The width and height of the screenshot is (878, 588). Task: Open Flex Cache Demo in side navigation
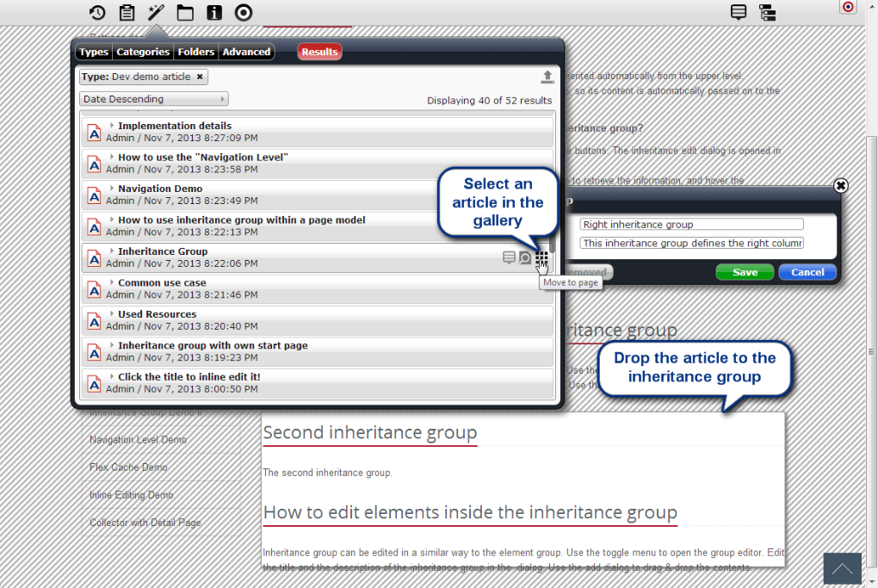[x=128, y=467]
